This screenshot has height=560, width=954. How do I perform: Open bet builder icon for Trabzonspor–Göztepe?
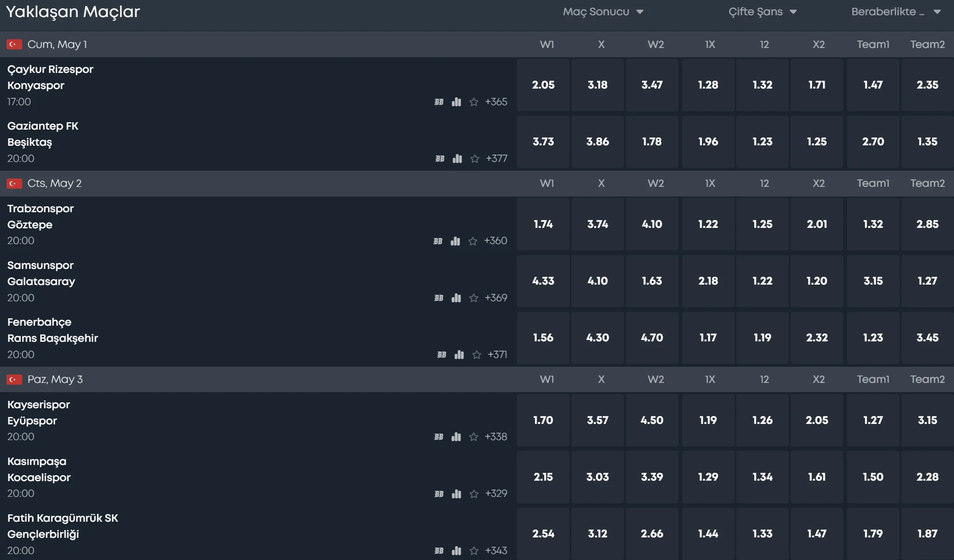click(438, 241)
